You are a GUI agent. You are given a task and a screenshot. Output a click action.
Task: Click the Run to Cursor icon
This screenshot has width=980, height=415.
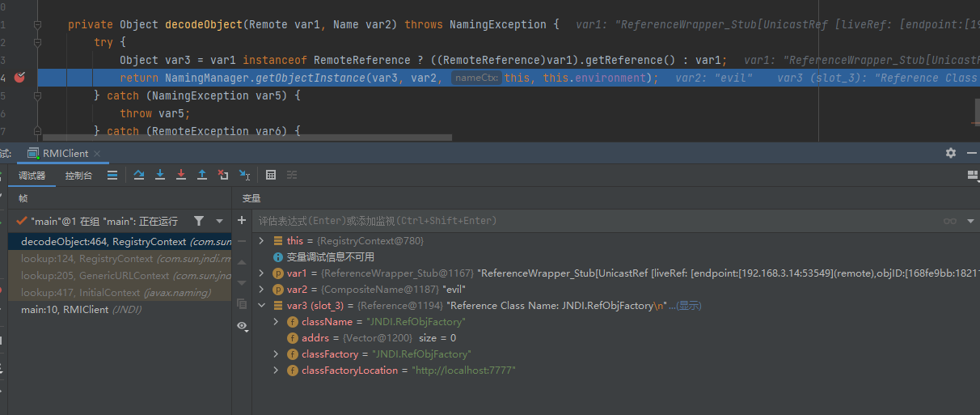(244, 175)
